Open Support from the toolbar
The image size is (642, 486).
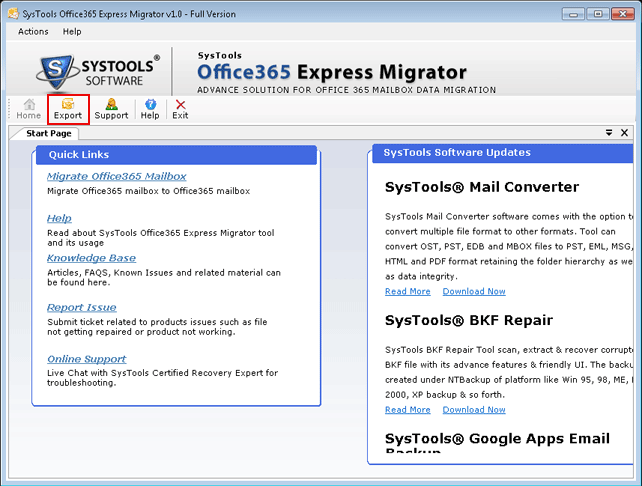[111, 109]
